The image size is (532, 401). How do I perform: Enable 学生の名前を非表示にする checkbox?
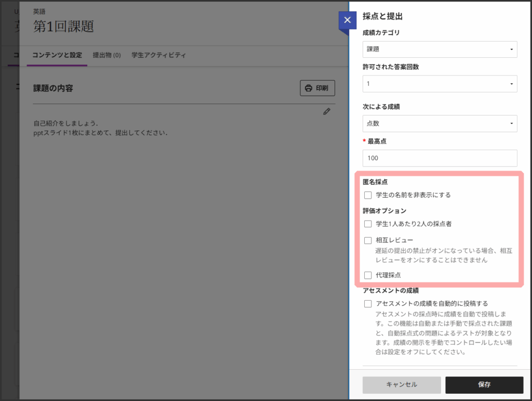(368, 196)
